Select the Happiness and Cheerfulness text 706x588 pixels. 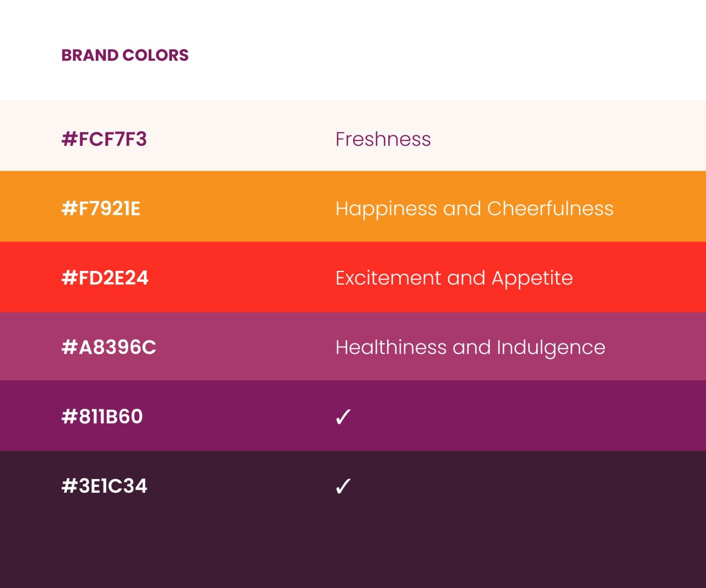474,209
